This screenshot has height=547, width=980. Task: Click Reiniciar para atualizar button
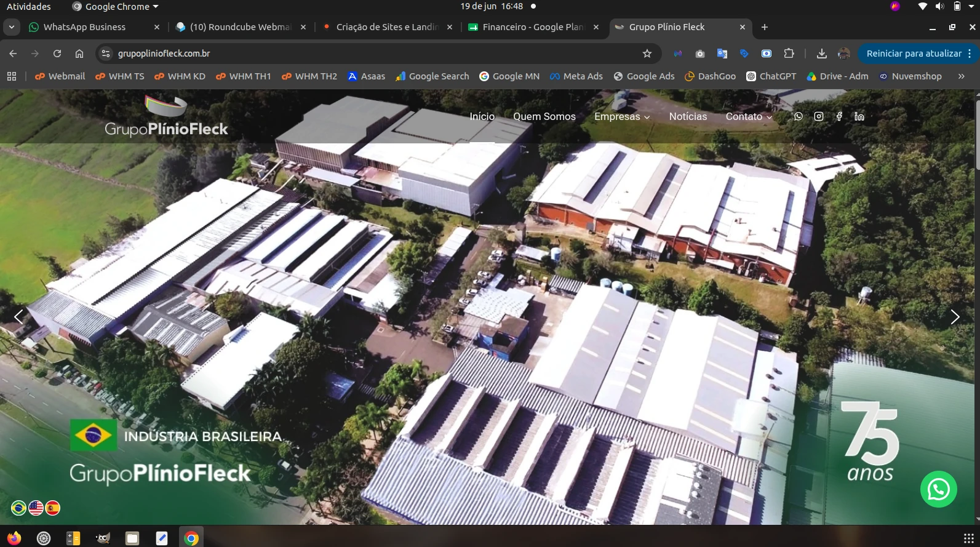coord(914,54)
